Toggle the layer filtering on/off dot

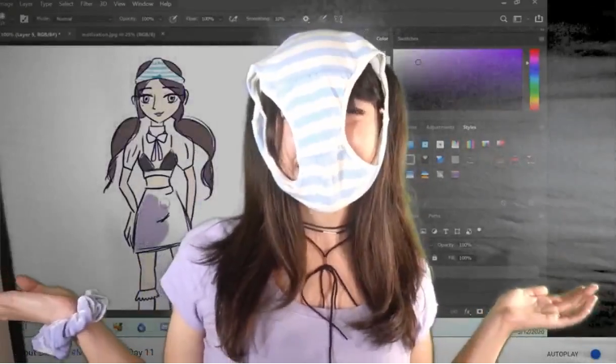[479, 230]
